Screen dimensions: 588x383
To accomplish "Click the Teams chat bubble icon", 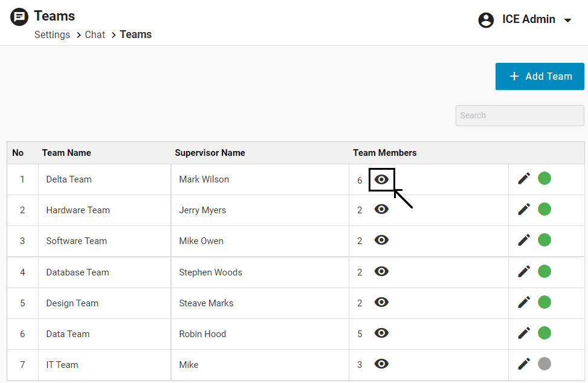I will pos(19,17).
